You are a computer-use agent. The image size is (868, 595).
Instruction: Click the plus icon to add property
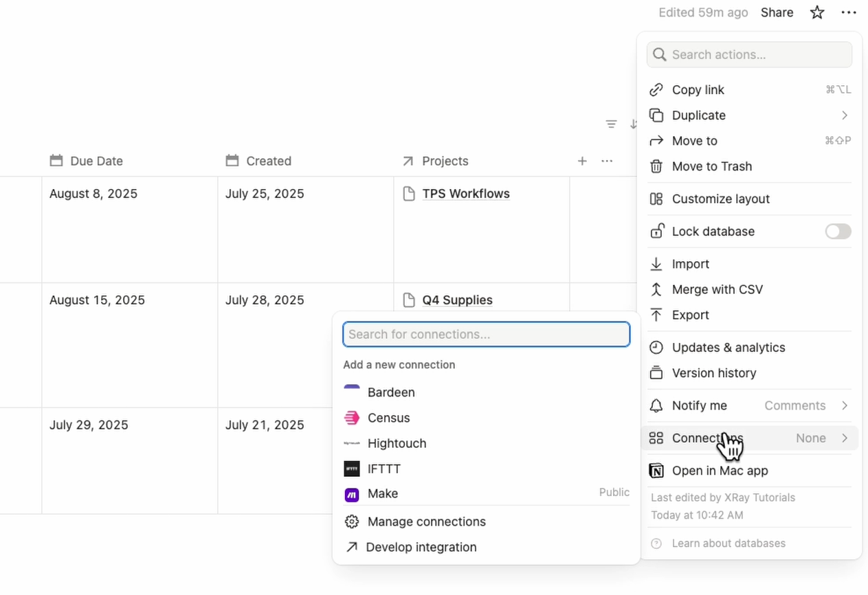[x=582, y=161]
